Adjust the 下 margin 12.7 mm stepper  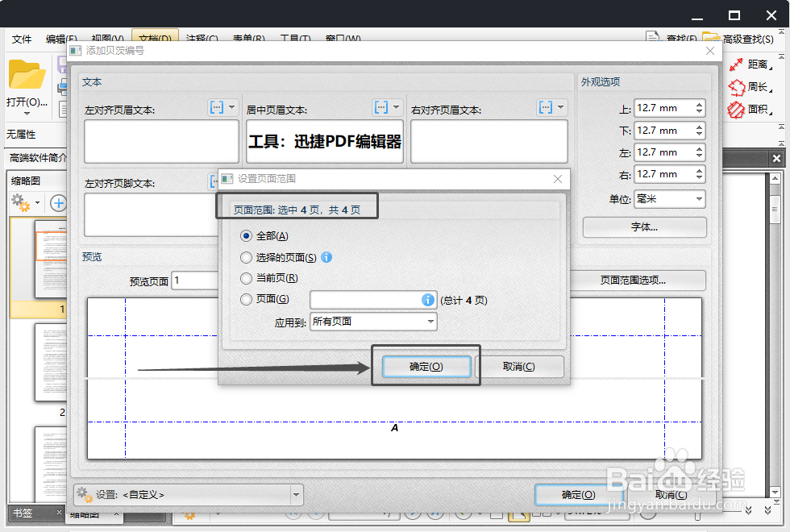click(x=700, y=131)
